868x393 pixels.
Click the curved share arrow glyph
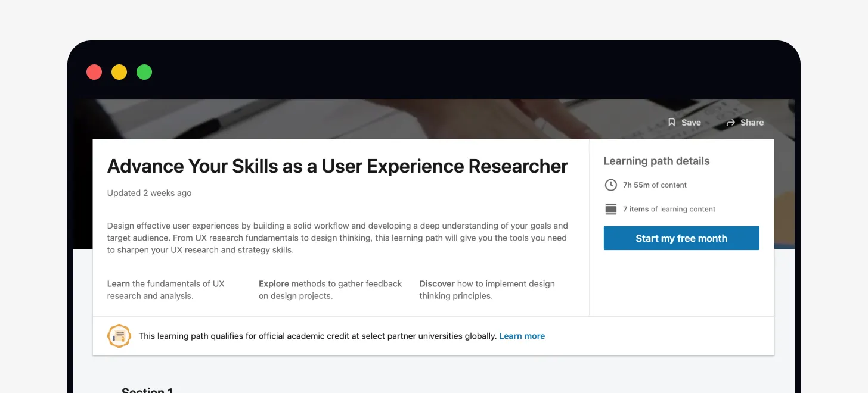click(x=730, y=122)
